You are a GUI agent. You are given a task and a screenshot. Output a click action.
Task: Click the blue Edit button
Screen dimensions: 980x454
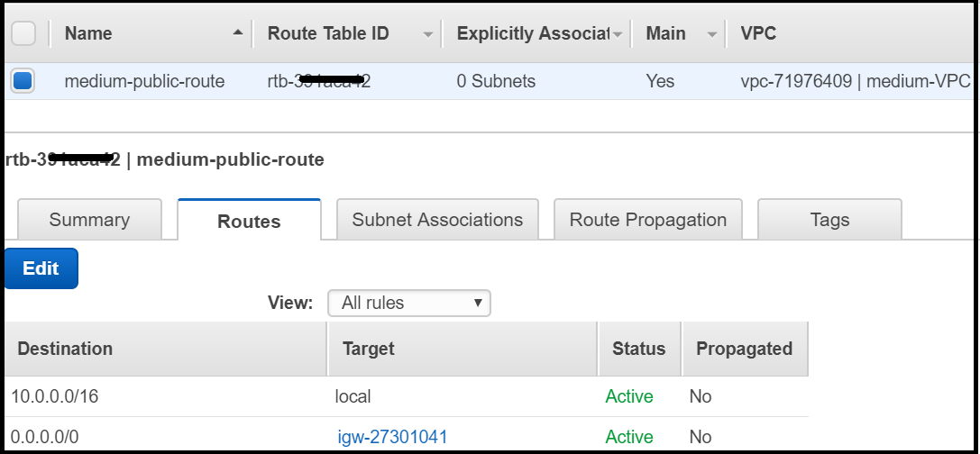pos(41,268)
